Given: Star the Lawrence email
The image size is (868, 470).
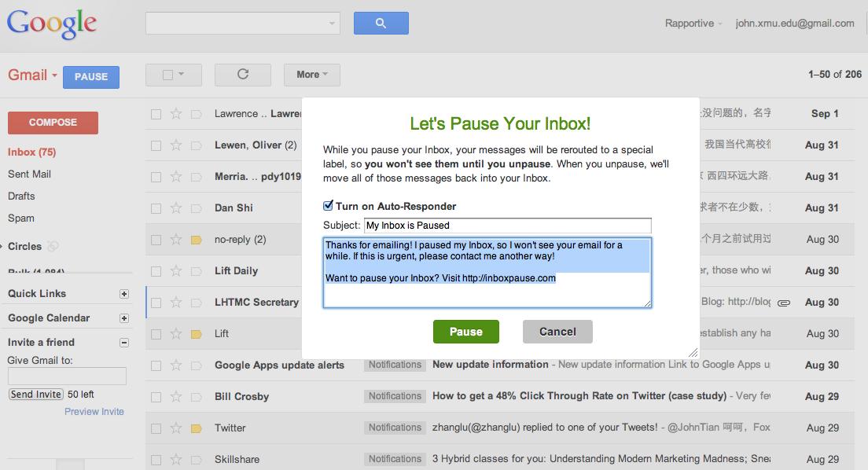Looking at the screenshot, I should [176, 113].
